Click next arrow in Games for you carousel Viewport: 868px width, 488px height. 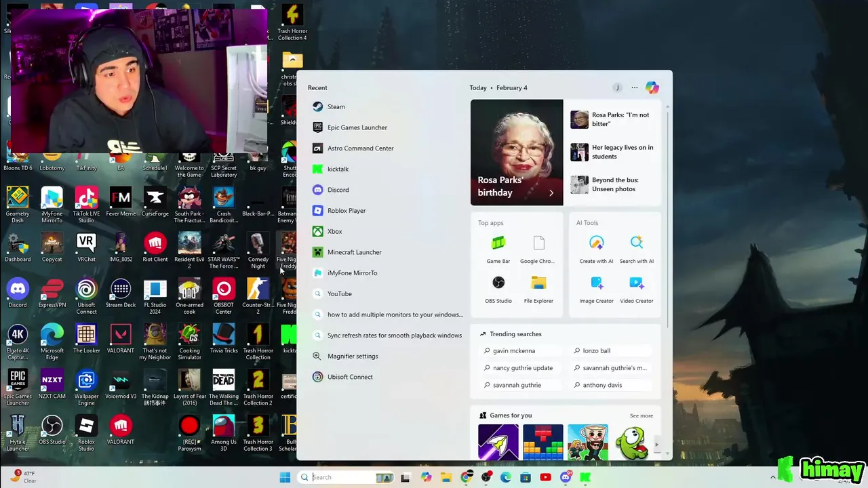click(x=656, y=445)
